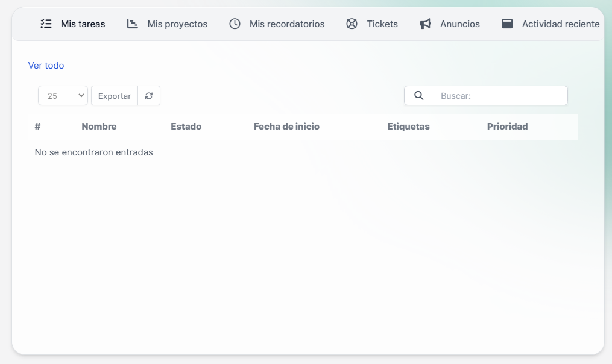Refresh the tasks table
Screen dimensions: 612x364
[149, 95]
